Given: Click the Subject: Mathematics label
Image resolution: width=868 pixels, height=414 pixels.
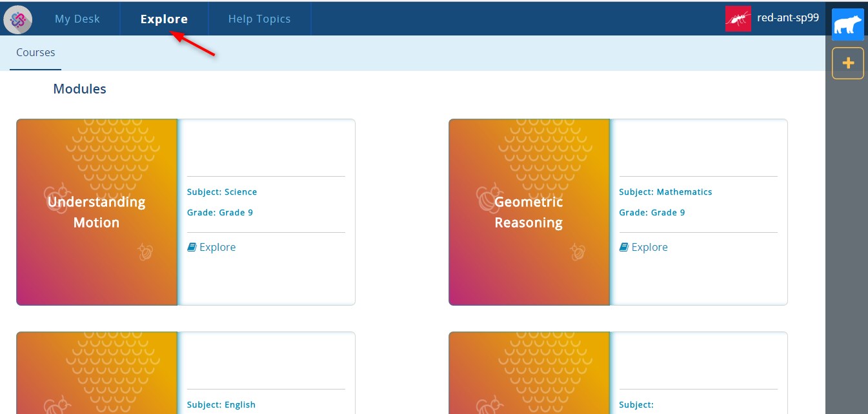Looking at the screenshot, I should (x=665, y=192).
